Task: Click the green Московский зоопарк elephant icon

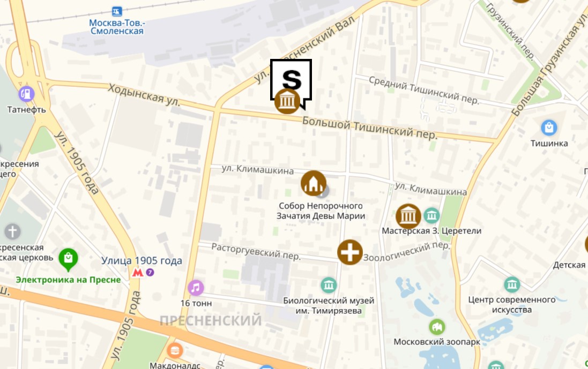Action: [437, 327]
